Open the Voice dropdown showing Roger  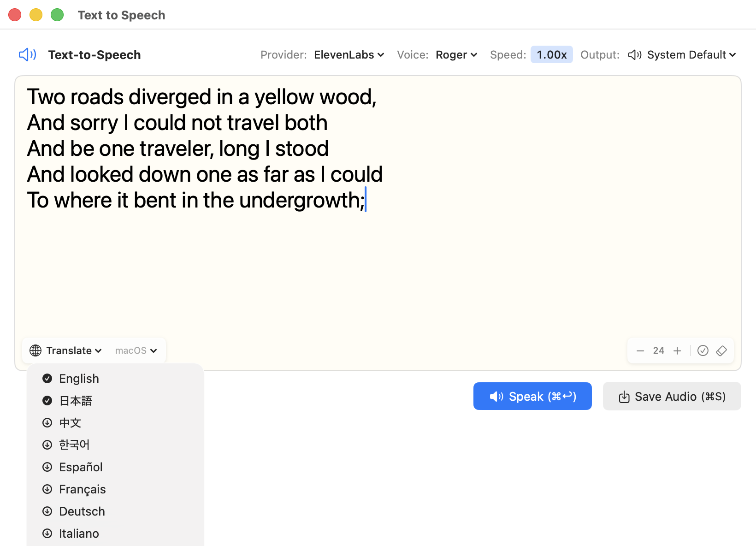(456, 55)
